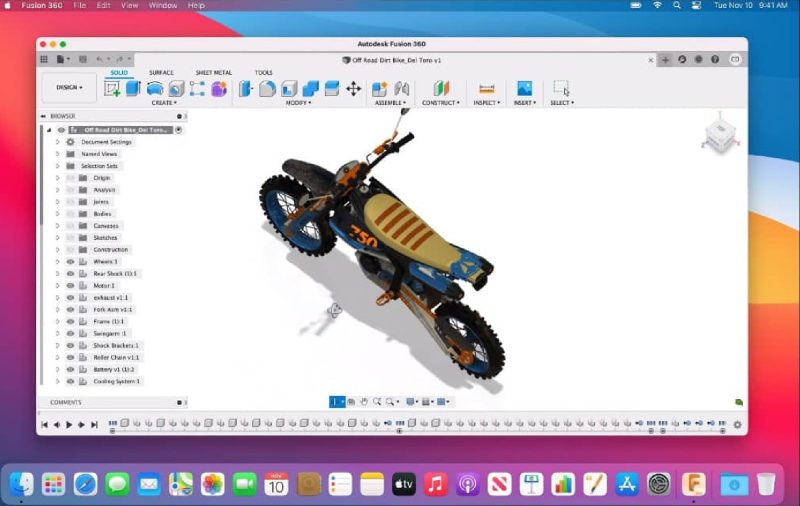Open the Window menu

[163, 5]
